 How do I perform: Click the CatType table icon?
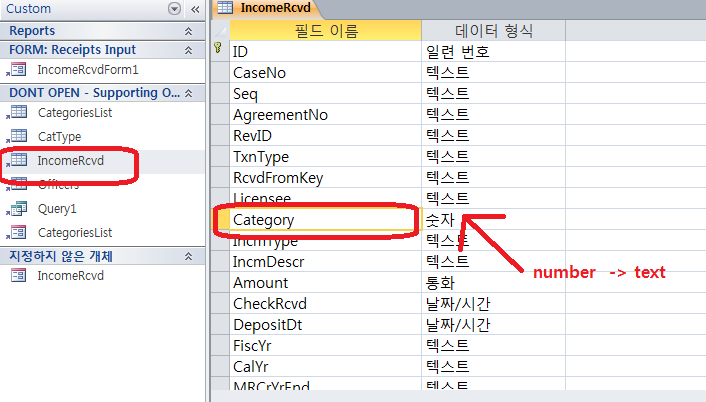point(17,136)
